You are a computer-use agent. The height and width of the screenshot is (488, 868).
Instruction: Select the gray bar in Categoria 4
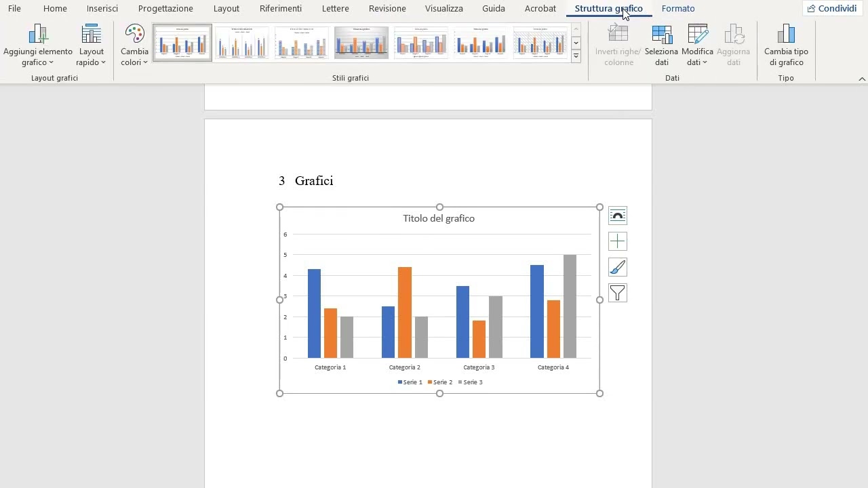(x=570, y=306)
